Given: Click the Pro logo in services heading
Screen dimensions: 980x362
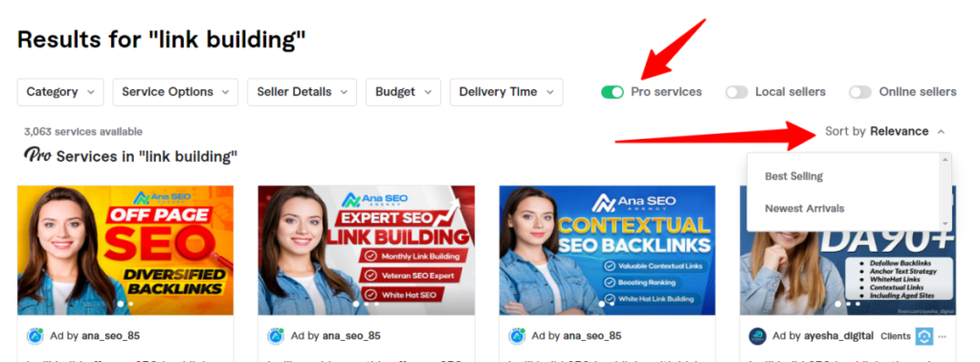Looking at the screenshot, I should (37, 154).
